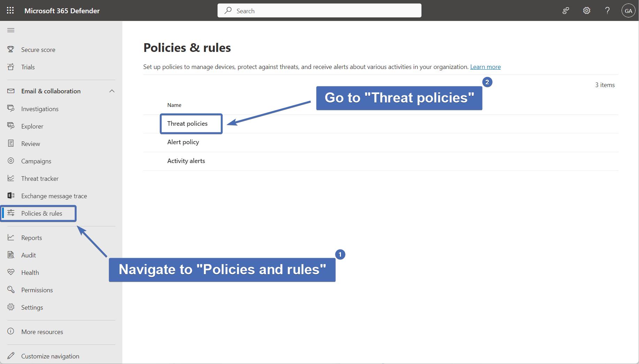Click the More resources info icon
Viewport: 639px width, 364px height.
click(11, 331)
